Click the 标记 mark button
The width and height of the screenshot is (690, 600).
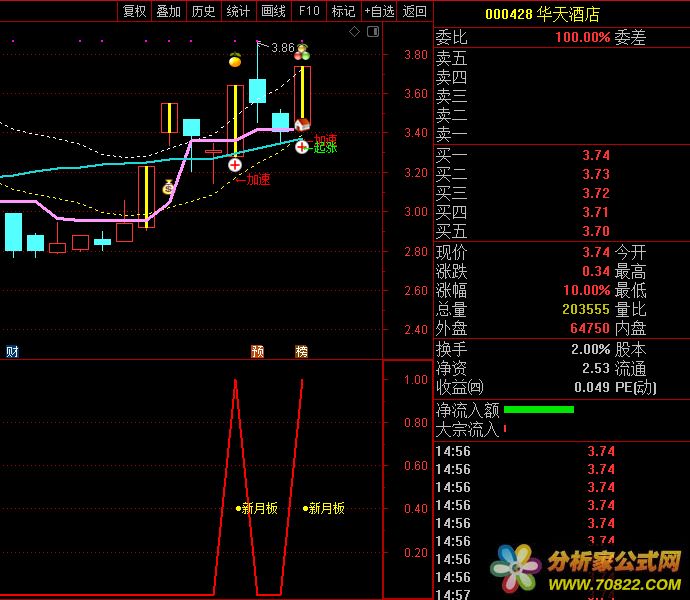coord(343,11)
